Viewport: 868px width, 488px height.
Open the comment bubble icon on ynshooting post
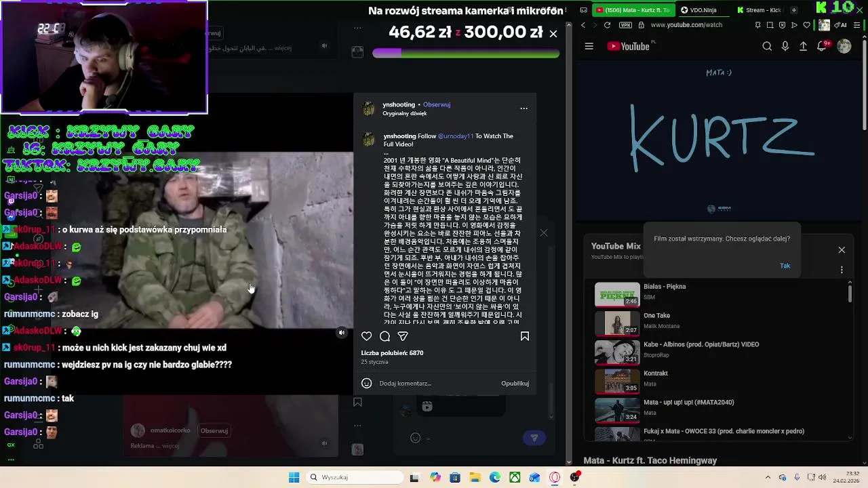pos(384,336)
